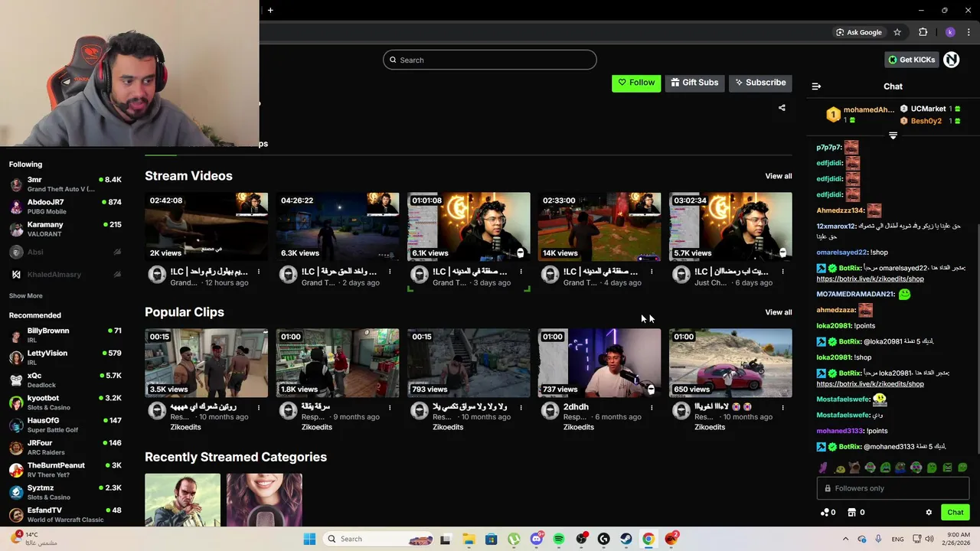Click the Followers only chat input

(x=893, y=488)
